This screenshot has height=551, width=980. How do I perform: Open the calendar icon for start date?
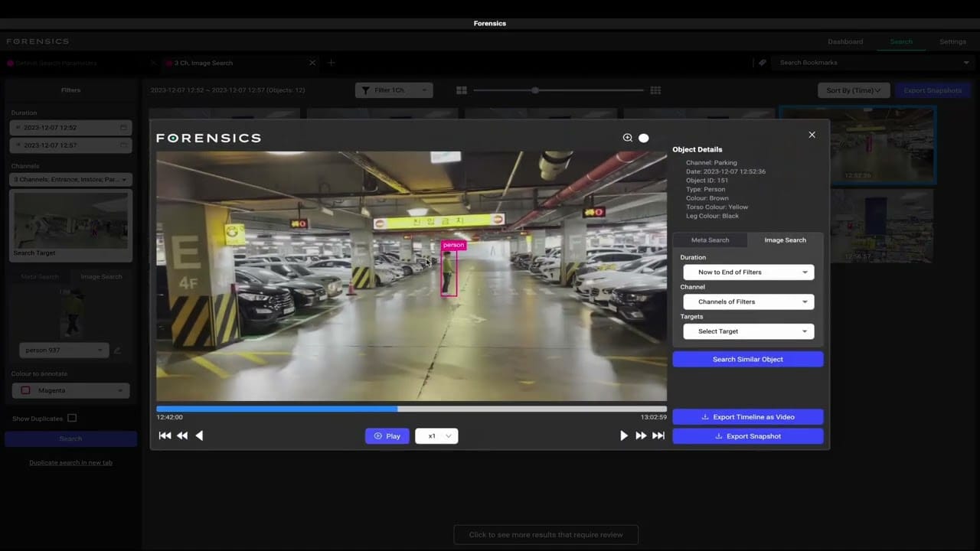tap(123, 127)
